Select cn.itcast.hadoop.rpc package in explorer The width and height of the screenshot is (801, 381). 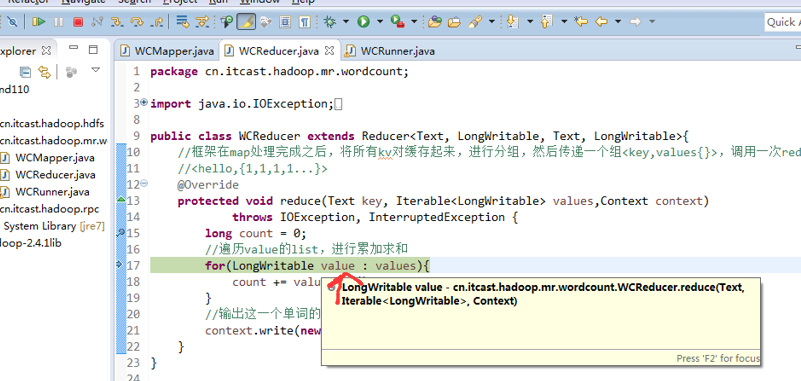point(50,209)
